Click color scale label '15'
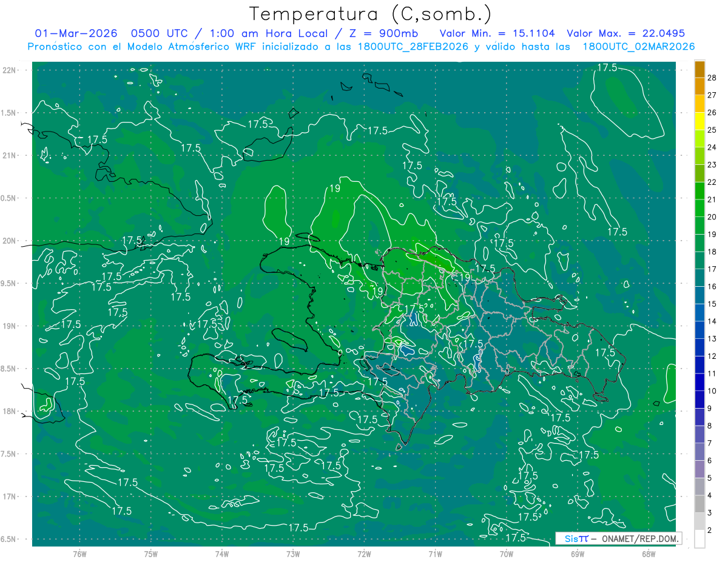This screenshot has height=562, width=728. (712, 304)
